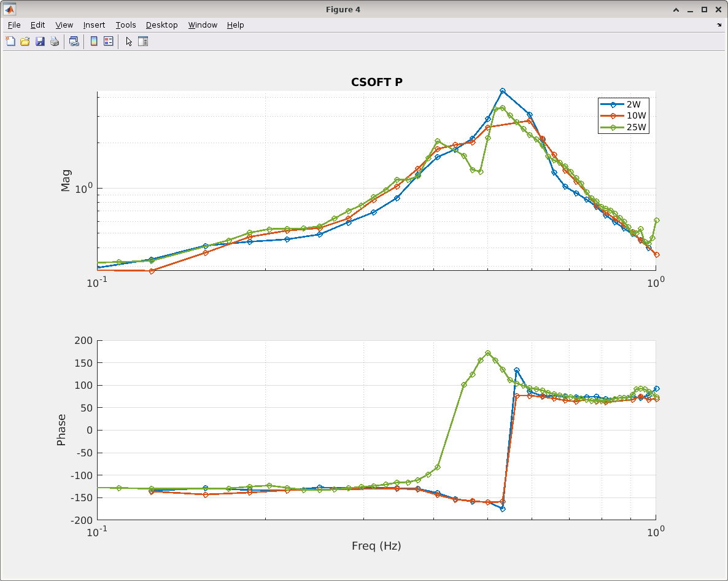Enable the Edit Plot arrow tool
728x581 pixels.
(128, 41)
